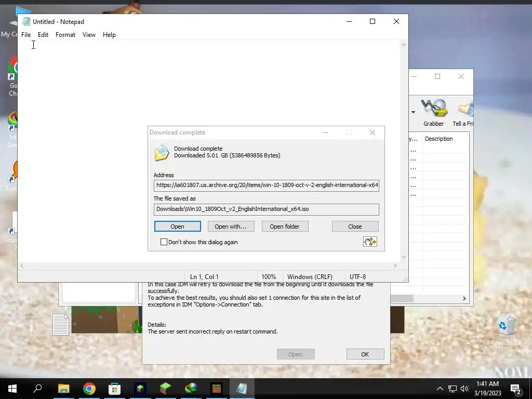Click the Notepad title bar icon
The image size is (532, 399).
click(26, 21)
